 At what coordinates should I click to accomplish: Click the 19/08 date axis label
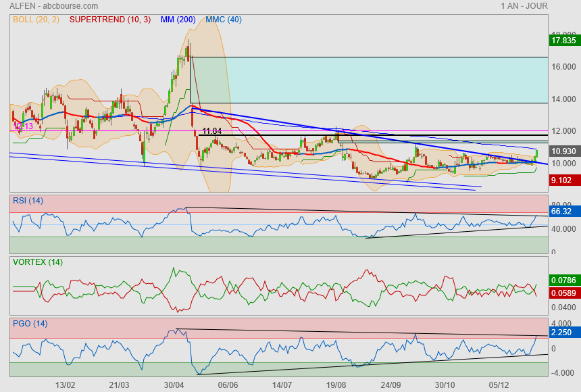(336, 385)
